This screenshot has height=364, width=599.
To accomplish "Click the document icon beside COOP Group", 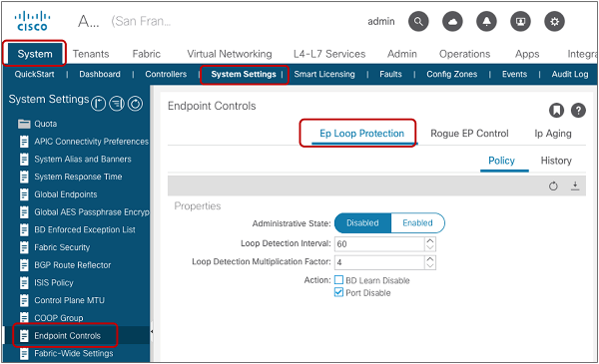I will 24,317.
